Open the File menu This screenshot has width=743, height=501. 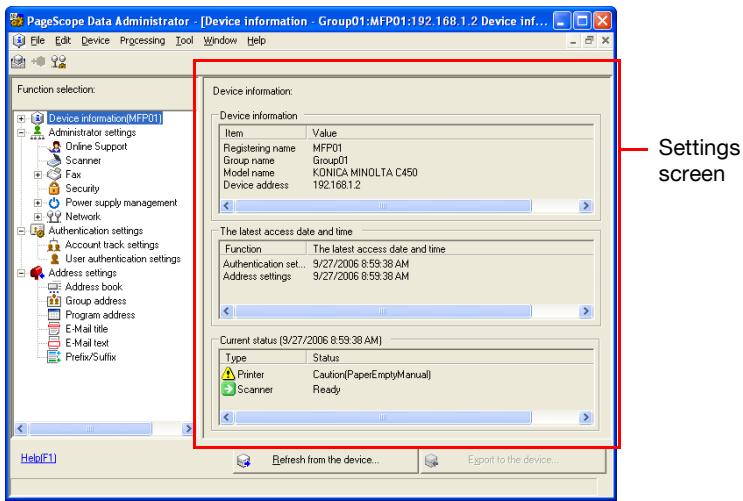pyautogui.click(x=37, y=41)
